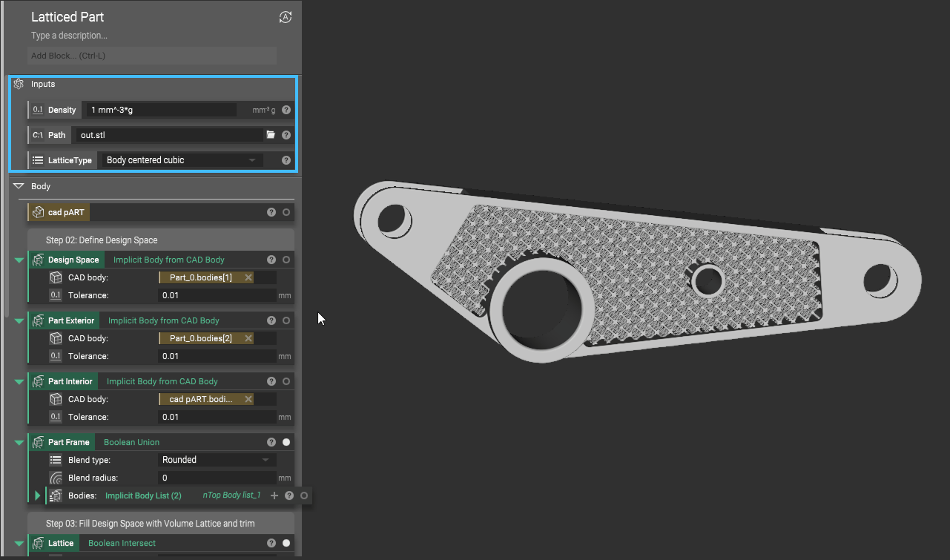The height and width of the screenshot is (560, 950).
Task: Open help for the Bodies list
Action: [289, 495]
